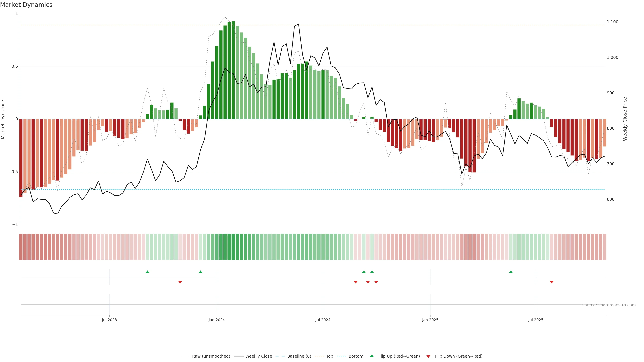Click the Weekly Close Price axis title
The height and width of the screenshot is (362, 644).
click(625, 119)
